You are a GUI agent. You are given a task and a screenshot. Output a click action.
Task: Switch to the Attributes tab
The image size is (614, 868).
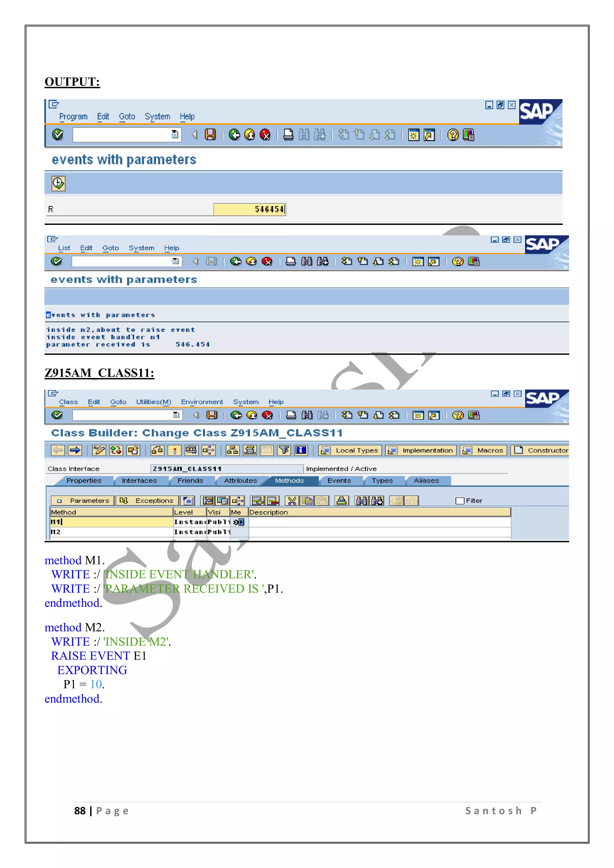240,481
